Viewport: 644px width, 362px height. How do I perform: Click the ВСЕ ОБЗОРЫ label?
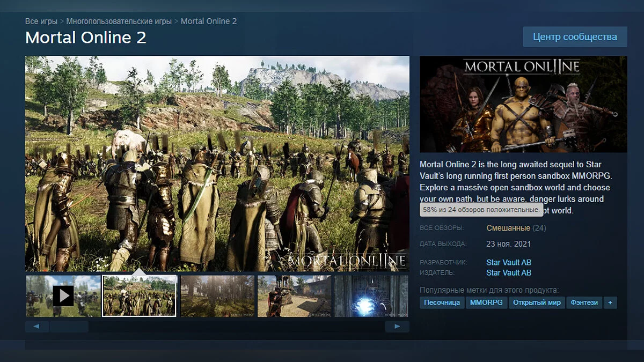pos(442,228)
